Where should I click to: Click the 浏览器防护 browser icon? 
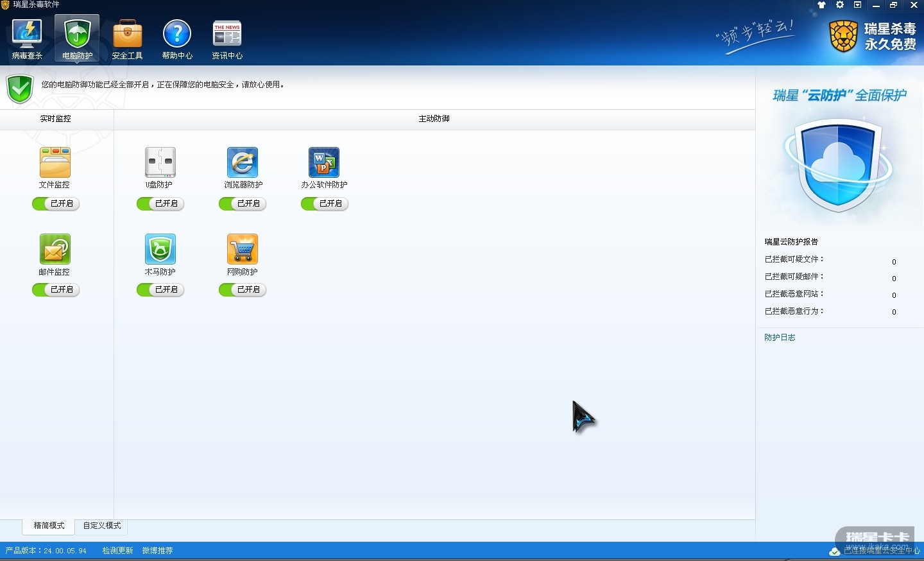[243, 162]
